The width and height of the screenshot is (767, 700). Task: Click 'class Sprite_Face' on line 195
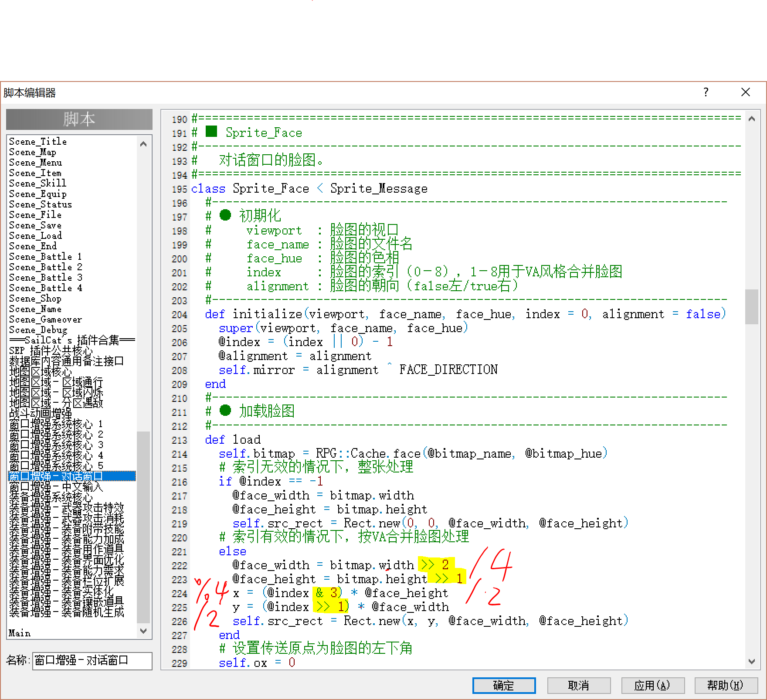[x=250, y=189]
